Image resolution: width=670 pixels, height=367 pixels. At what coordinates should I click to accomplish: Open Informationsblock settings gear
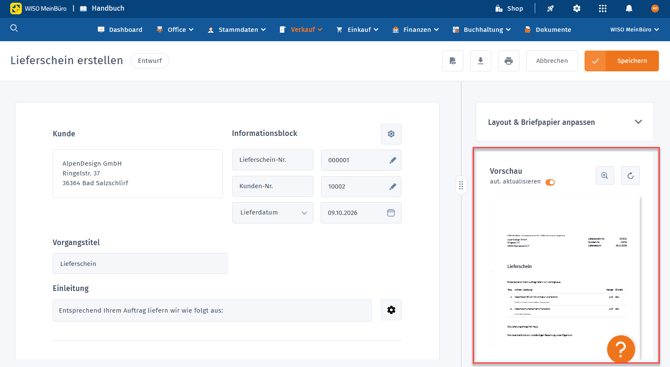tap(391, 134)
